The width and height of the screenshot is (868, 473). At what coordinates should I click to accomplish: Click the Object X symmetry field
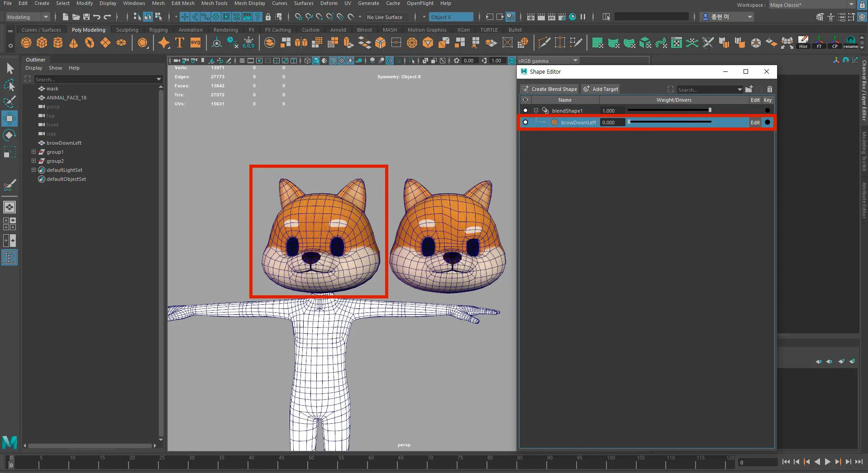(451, 17)
